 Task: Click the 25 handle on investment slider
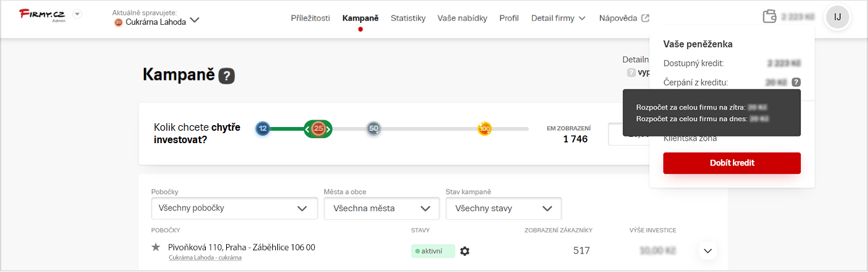318,129
